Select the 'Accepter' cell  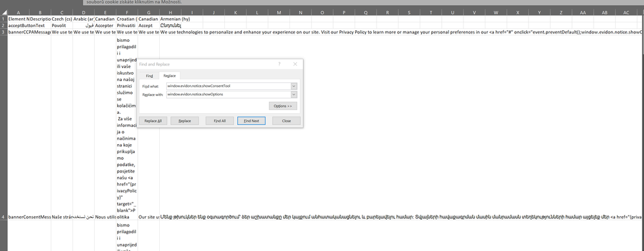[105, 25]
